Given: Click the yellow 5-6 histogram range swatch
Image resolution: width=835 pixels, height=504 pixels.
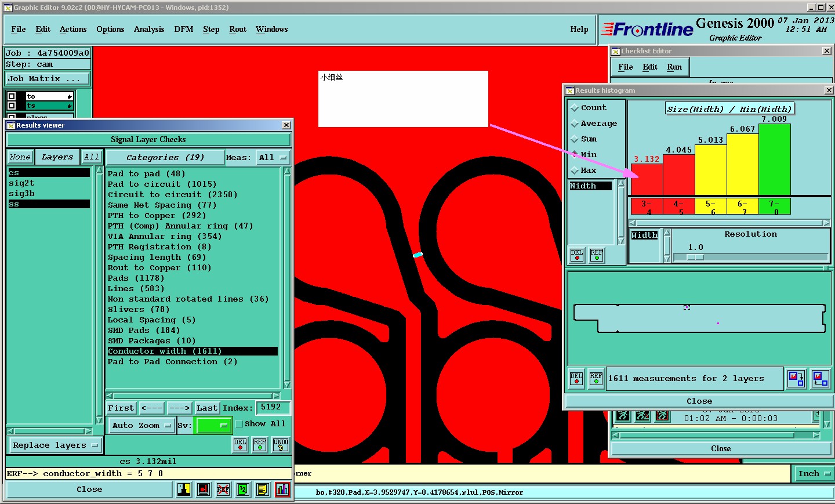Looking at the screenshot, I should [710, 206].
